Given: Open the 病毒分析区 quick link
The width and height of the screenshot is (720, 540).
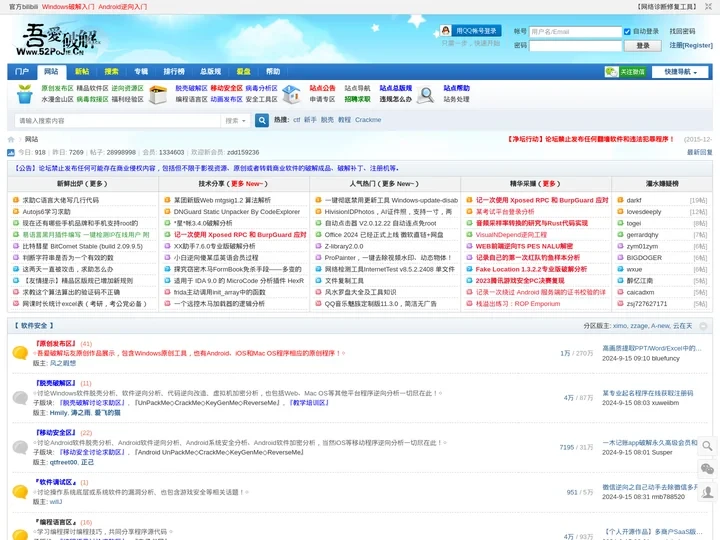Looking at the screenshot, I should 261,88.
